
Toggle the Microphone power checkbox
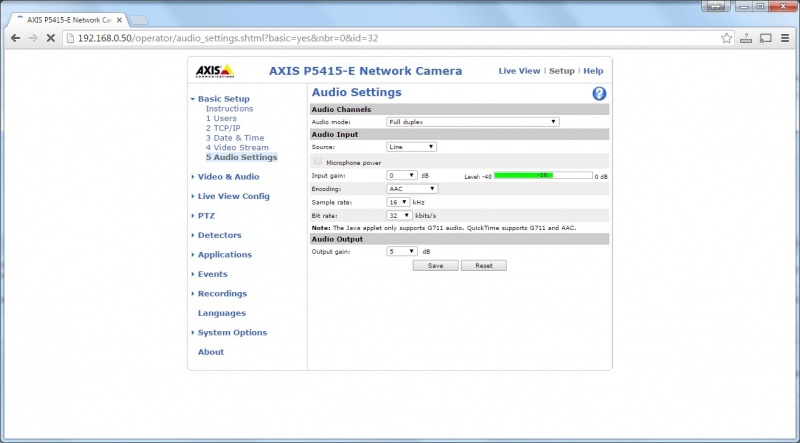coord(318,161)
